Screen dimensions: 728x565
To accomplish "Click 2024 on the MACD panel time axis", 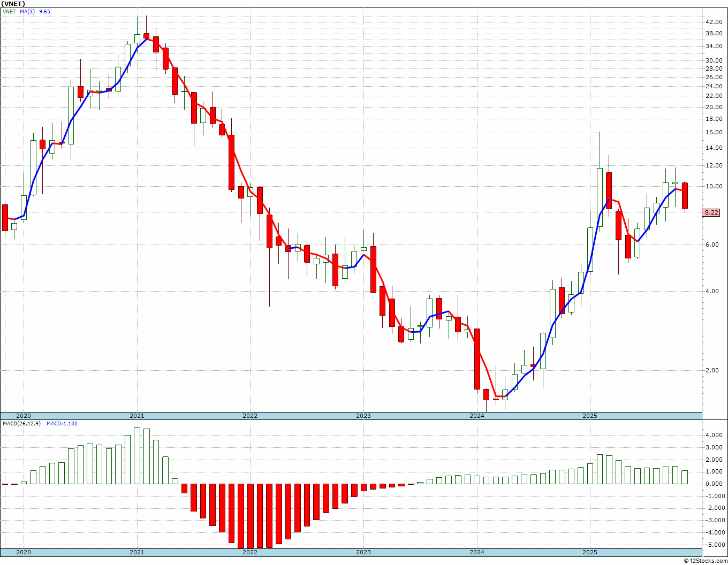I will pyautogui.click(x=477, y=552).
